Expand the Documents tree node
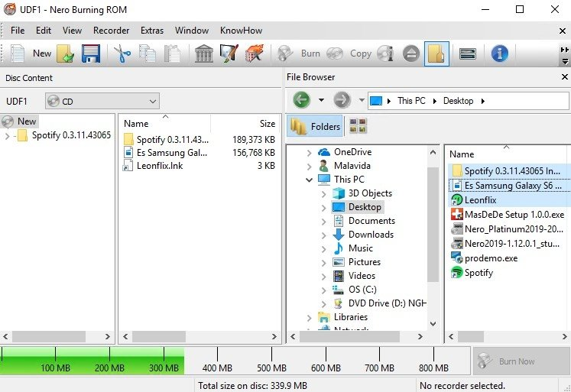This screenshot has width=571, height=392. pyautogui.click(x=324, y=222)
